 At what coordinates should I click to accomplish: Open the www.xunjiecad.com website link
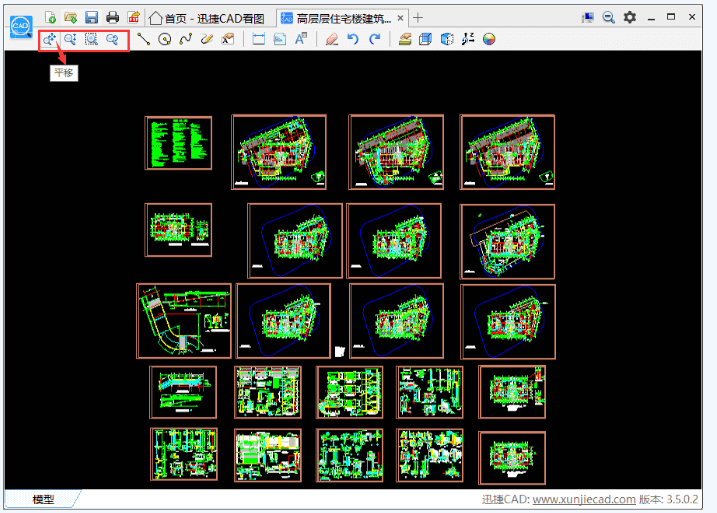coord(583,500)
